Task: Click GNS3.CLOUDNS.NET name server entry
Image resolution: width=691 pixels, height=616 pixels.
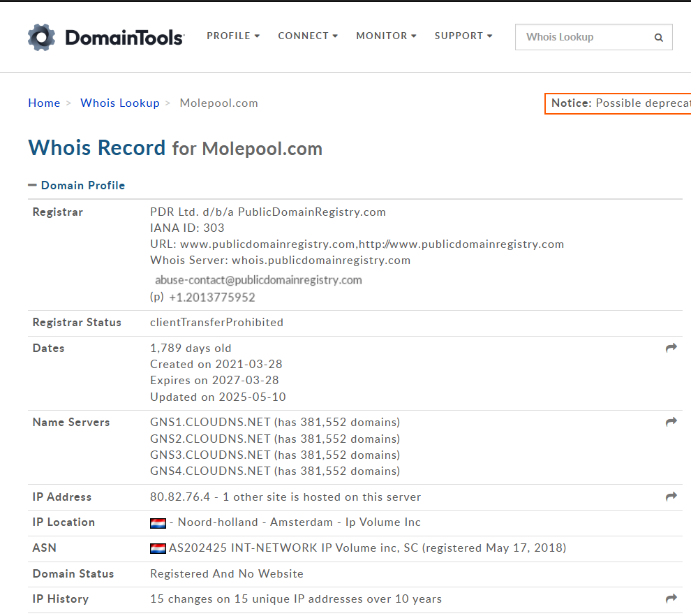Action: pyautogui.click(x=275, y=455)
